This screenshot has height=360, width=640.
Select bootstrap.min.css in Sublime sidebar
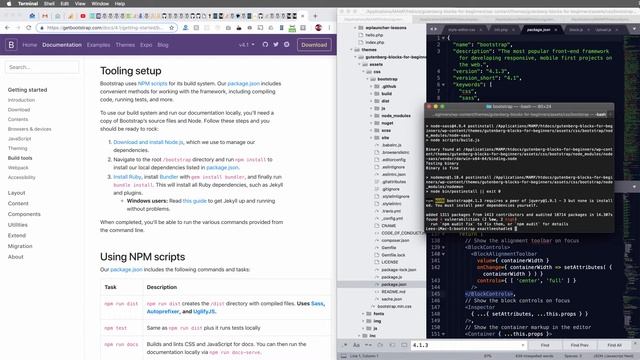(x=394, y=306)
